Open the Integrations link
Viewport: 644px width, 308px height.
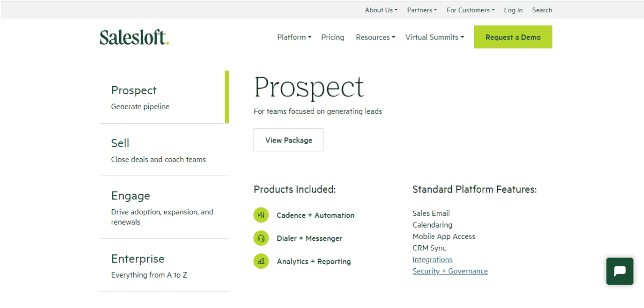(x=432, y=260)
